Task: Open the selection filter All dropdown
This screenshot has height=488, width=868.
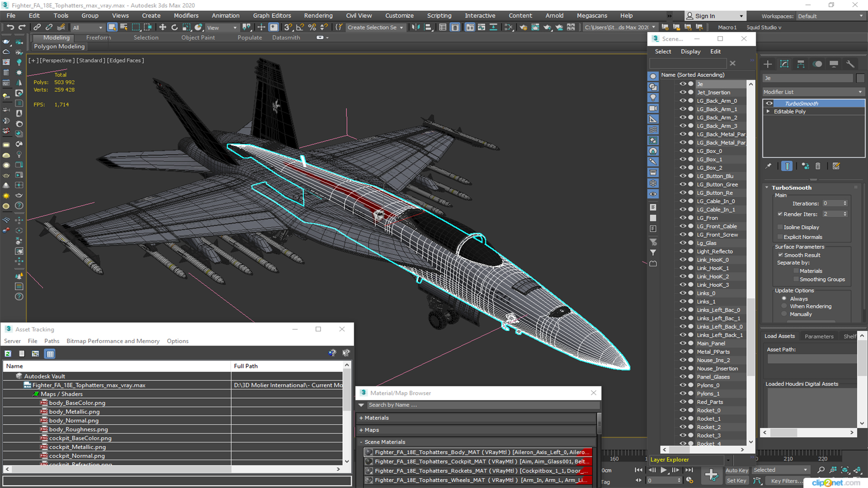Action: pos(88,28)
